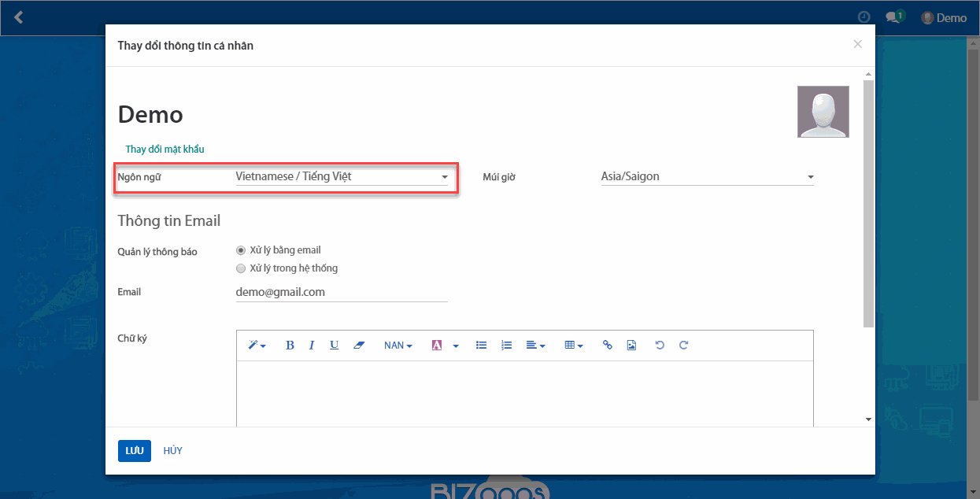This screenshot has width=980, height=499.
Task: Insert an unordered bullet list
Action: 481,346
